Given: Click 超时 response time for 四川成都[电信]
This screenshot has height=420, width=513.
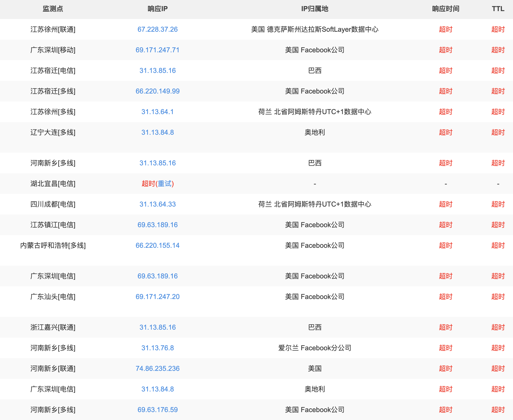Looking at the screenshot, I should 446,204.
